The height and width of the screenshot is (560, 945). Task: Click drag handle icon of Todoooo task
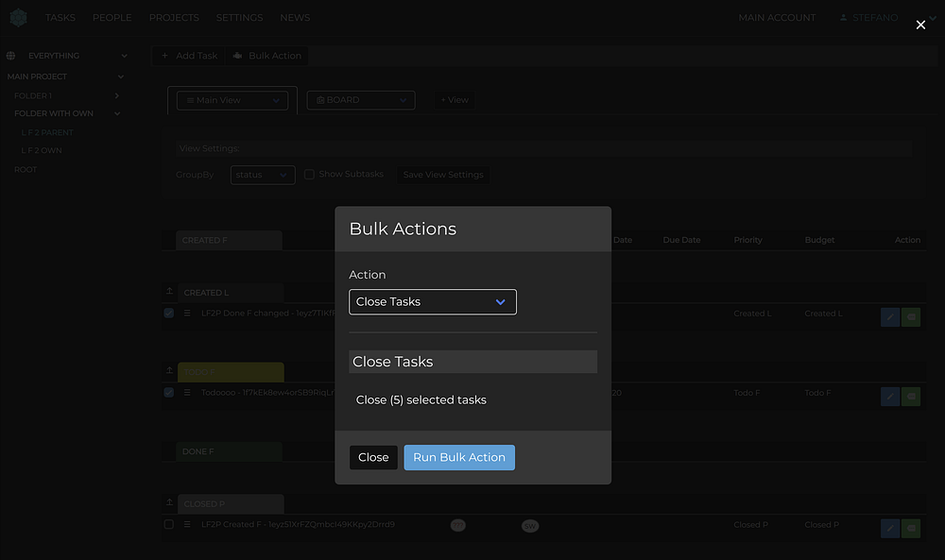point(187,393)
